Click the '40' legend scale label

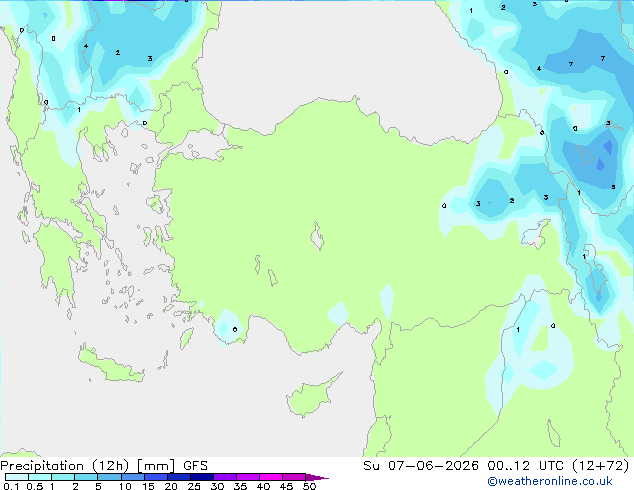coord(263,486)
